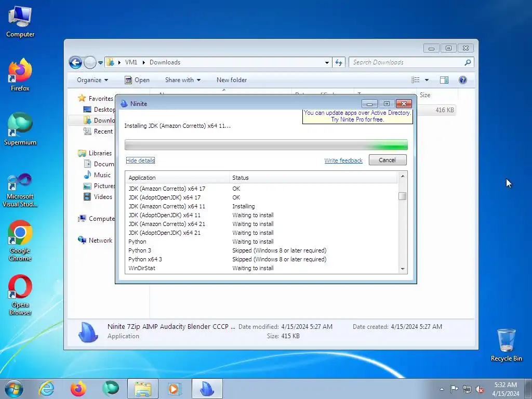
Task: Select Recent in the navigation pane
Action: click(x=98, y=131)
